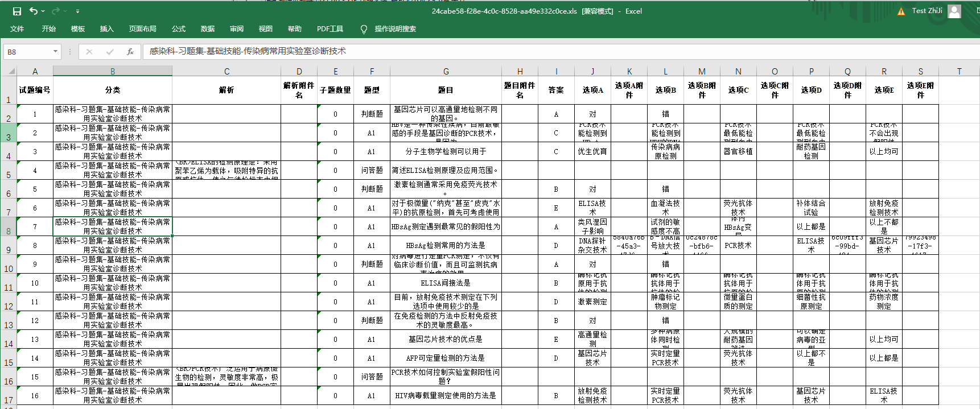The image size is (980, 409).
Task: Click 问答题 type cell in row 16
Action: point(372,377)
